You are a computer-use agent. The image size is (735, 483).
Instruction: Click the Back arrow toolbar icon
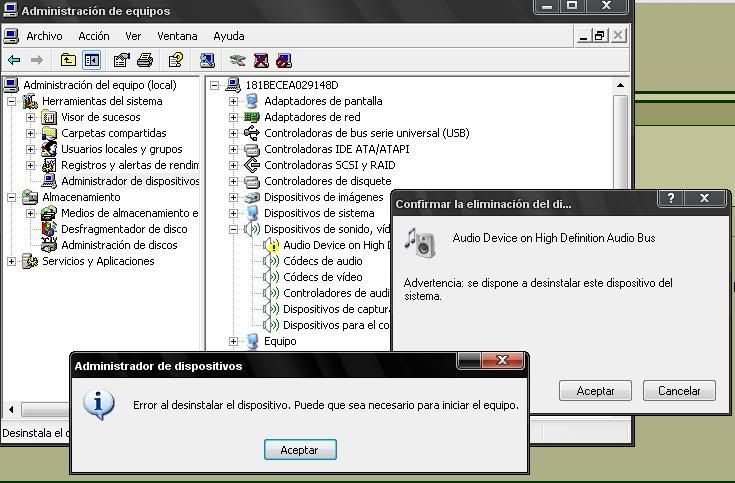coord(14,61)
